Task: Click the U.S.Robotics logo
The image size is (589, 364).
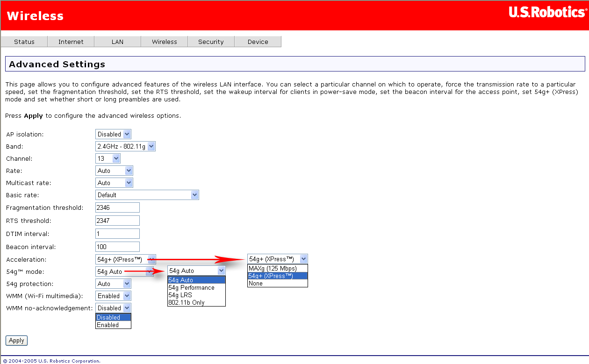Action: (547, 13)
